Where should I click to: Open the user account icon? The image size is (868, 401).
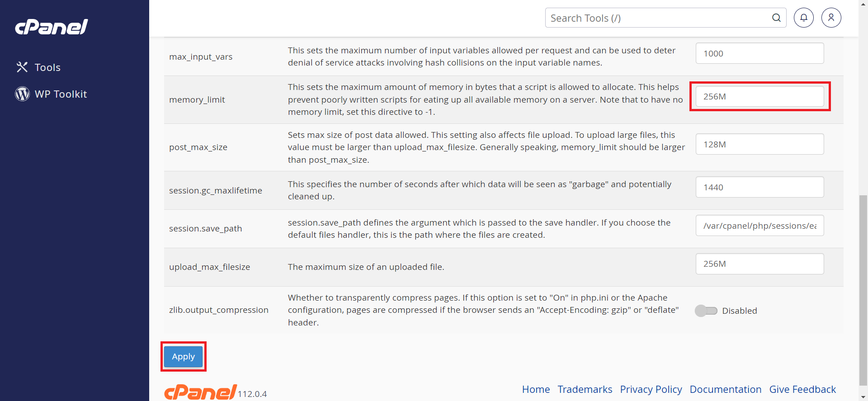click(x=831, y=18)
